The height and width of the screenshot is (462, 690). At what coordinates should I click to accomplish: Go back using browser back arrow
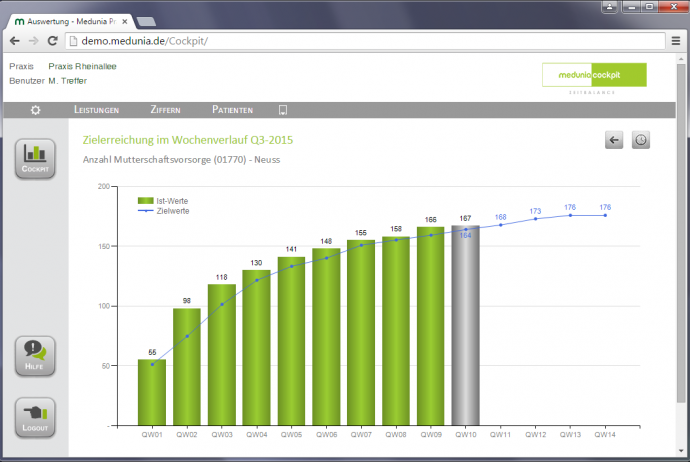click(15, 40)
